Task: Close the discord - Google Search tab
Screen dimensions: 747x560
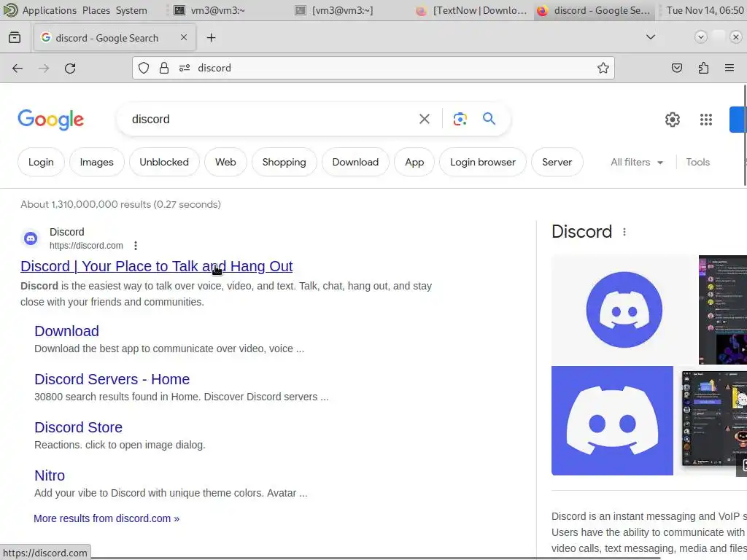Action: 183,37
